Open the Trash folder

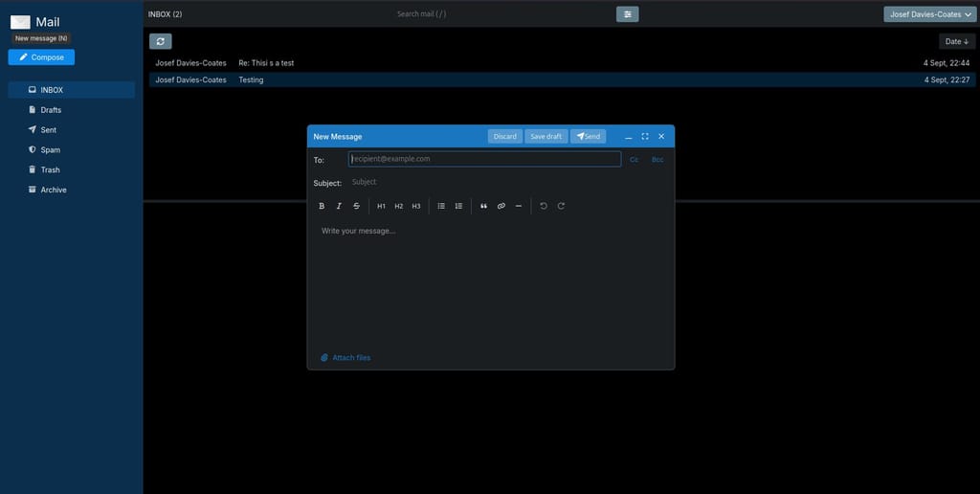click(x=71, y=170)
